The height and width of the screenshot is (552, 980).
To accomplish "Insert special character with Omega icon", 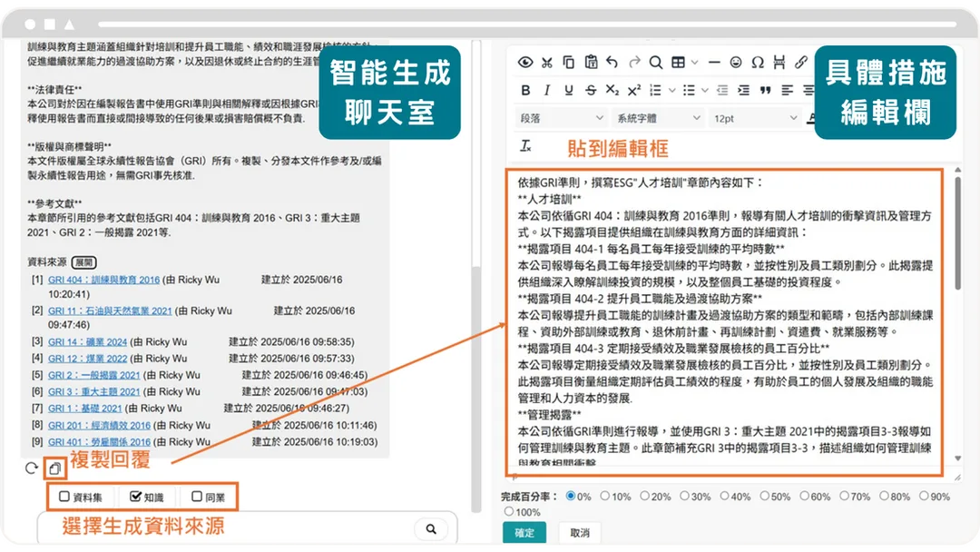I will click(758, 62).
